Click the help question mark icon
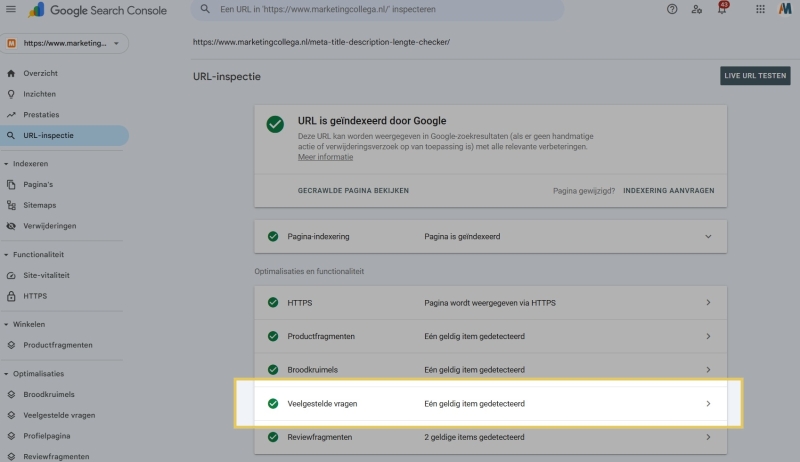This screenshot has width=800, height=462. (x=671, y=9)
